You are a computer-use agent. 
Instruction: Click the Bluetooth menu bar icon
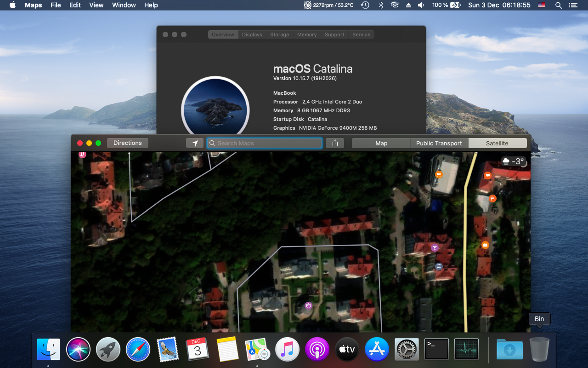380,5
